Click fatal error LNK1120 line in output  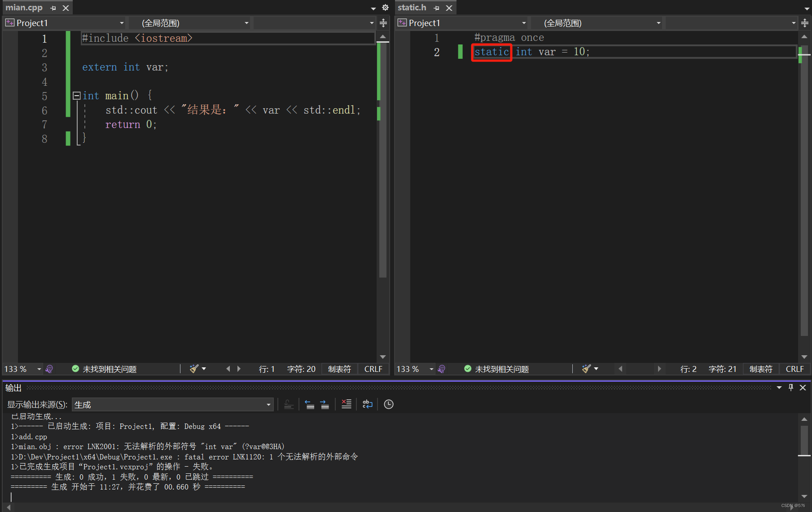click(x=184, y=457)
